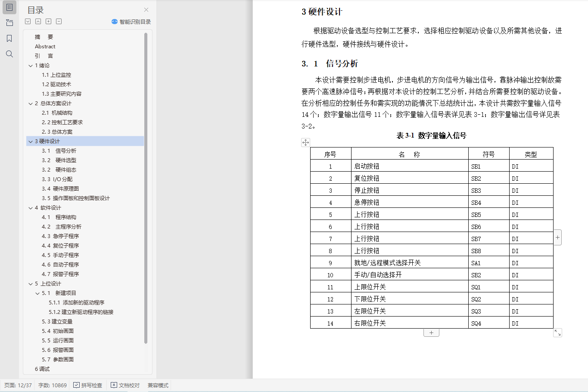Add a table row with bottom plus button
This screenshot has width=588, height=392.
431,333
